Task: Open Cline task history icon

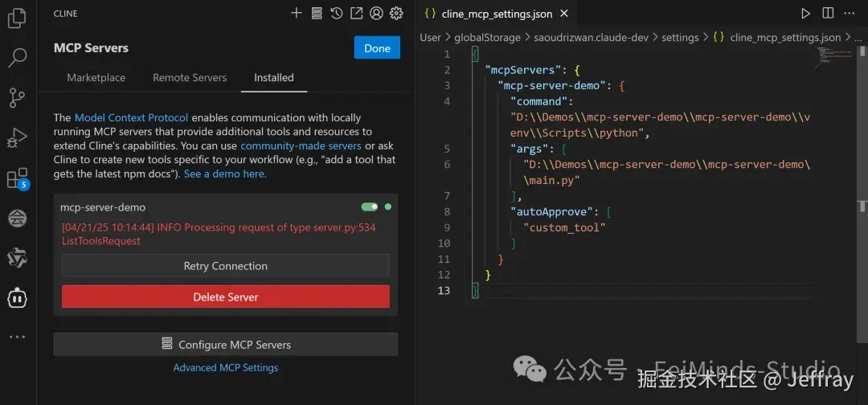Action: [x=337, y=14]
